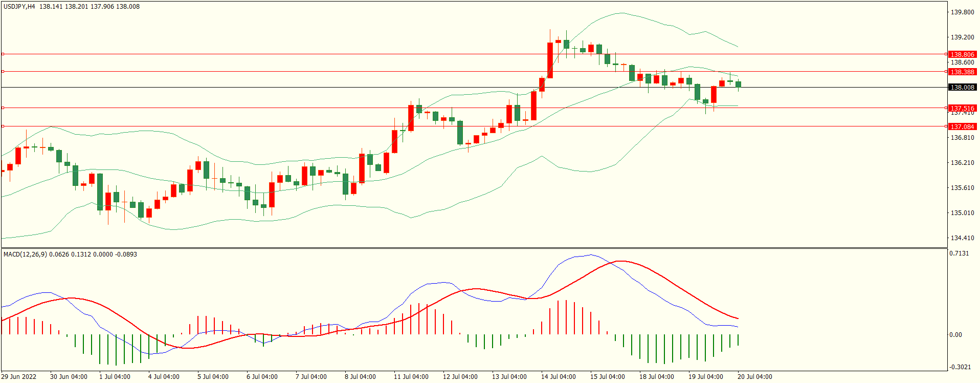980x383 pixels.
Task: Click the 135.610 price axis value
Action: coord(962,188)
